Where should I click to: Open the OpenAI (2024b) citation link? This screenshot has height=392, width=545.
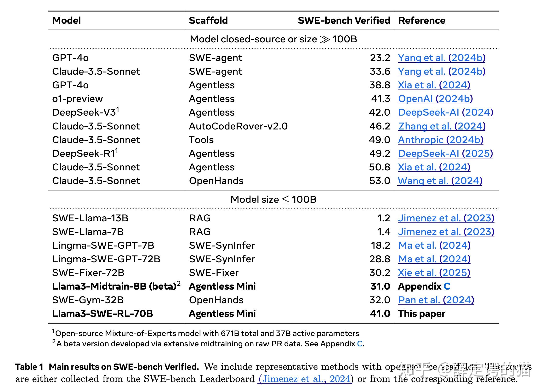click(435, 99)
